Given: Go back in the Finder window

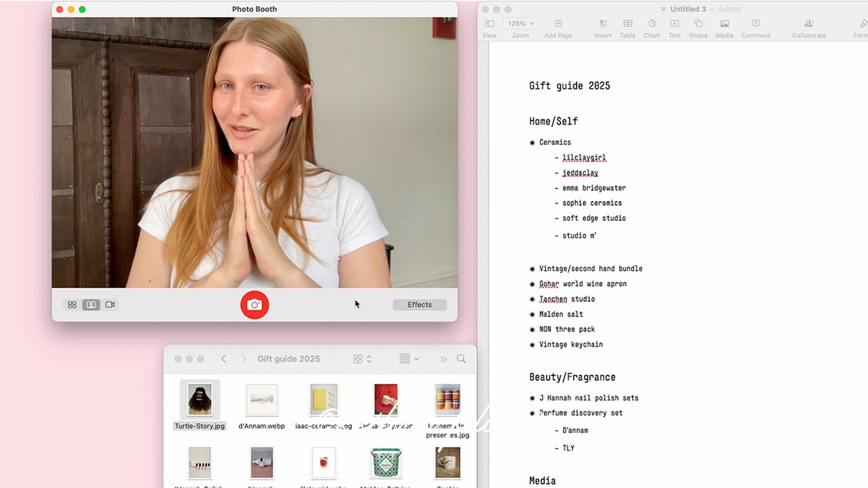Looking at the screenshot, I should [x=224, y=359].
